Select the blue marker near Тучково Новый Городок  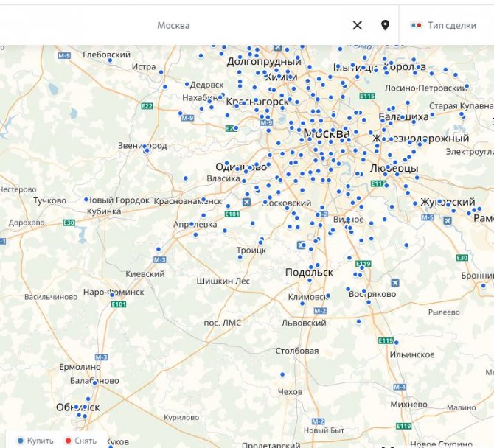86,200
